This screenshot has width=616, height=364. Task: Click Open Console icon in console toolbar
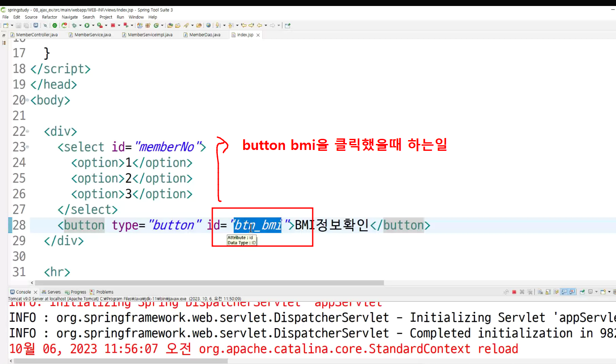[x=603, y=292]
